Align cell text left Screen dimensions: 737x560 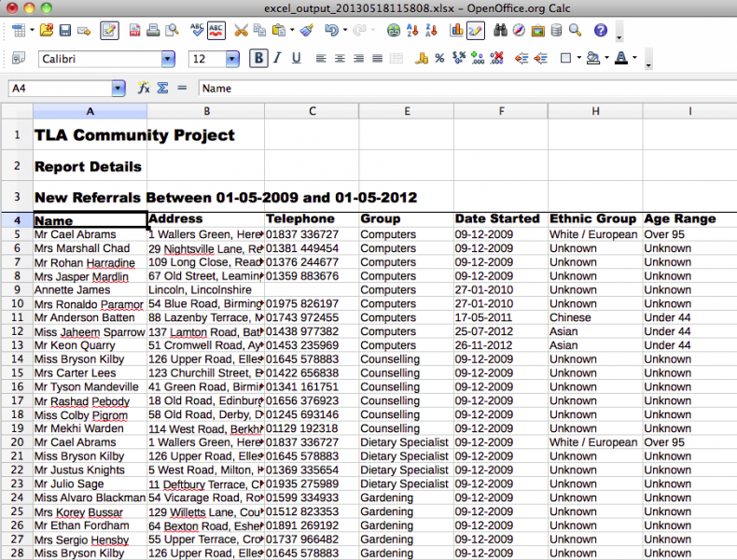point(321,58)
